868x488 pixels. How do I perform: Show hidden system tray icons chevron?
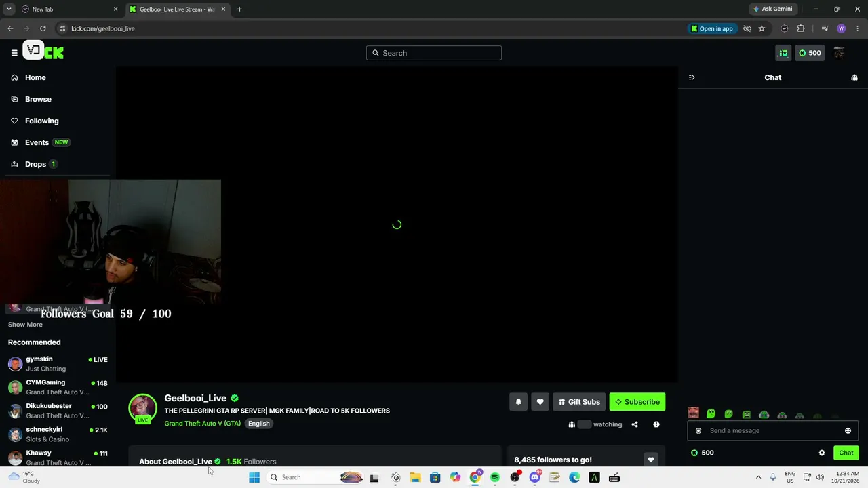tap(758, 477)
